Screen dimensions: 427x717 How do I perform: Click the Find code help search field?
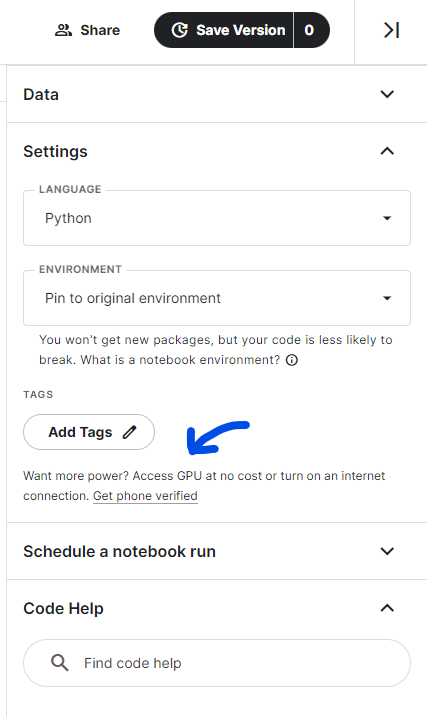pyautogui.click(x=217, y=663)
